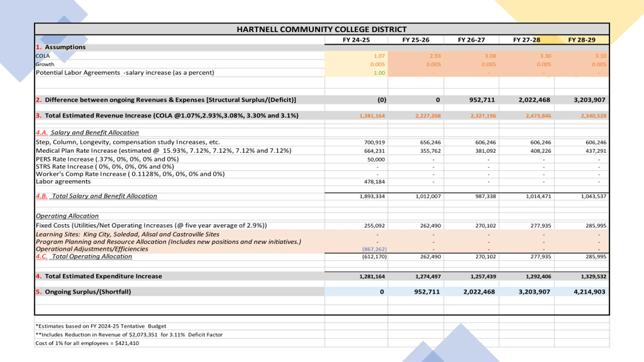
Task: Click the 1. Assumptions section heading
Action: 61,47
